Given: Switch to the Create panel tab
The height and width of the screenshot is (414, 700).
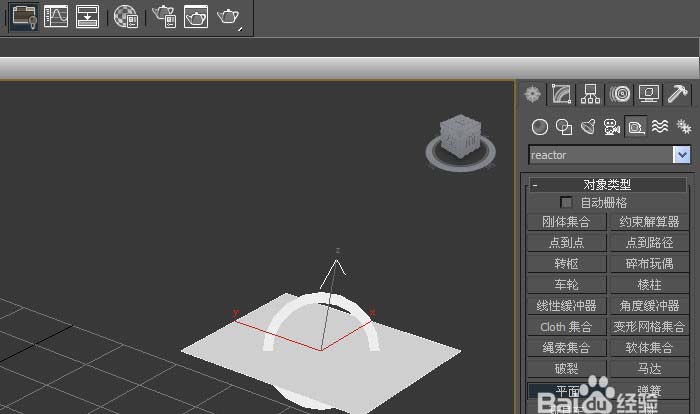Looking at the screenshot, I should 533,94.
